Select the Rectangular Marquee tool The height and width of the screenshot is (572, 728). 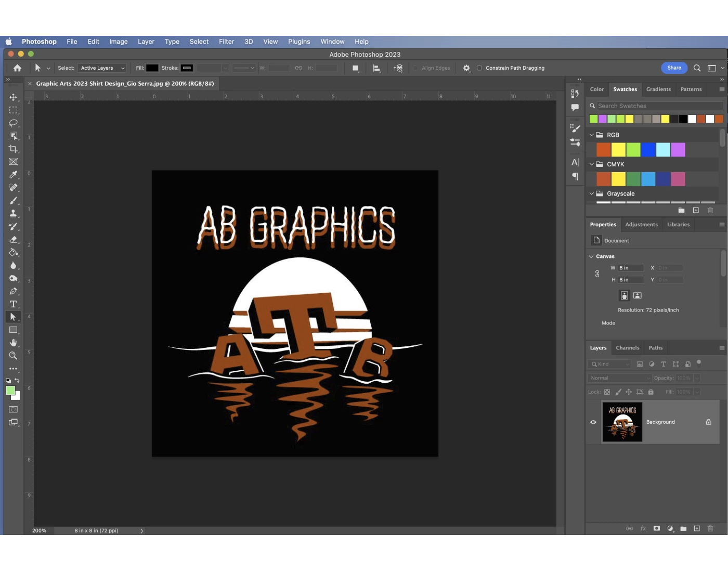tap(14, 110)
